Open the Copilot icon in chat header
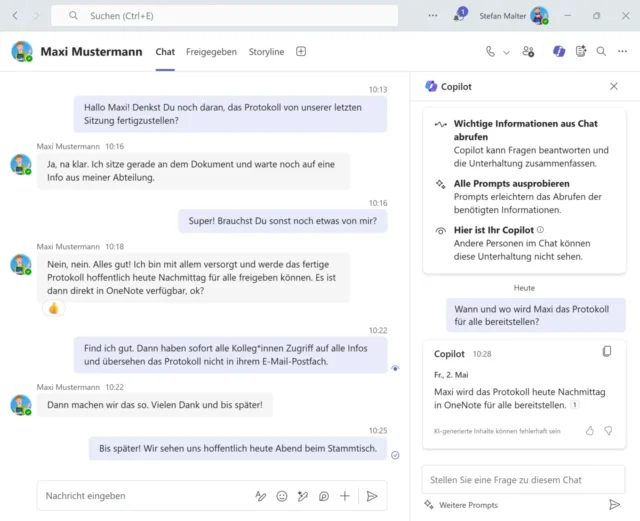The image size is (640, 521). [559, 51]
